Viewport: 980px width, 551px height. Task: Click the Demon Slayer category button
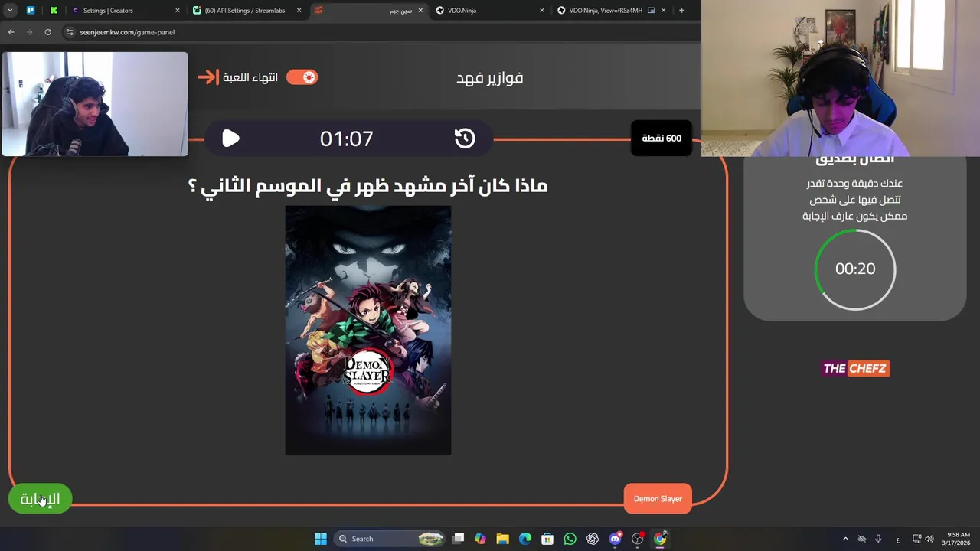(658, 499)
